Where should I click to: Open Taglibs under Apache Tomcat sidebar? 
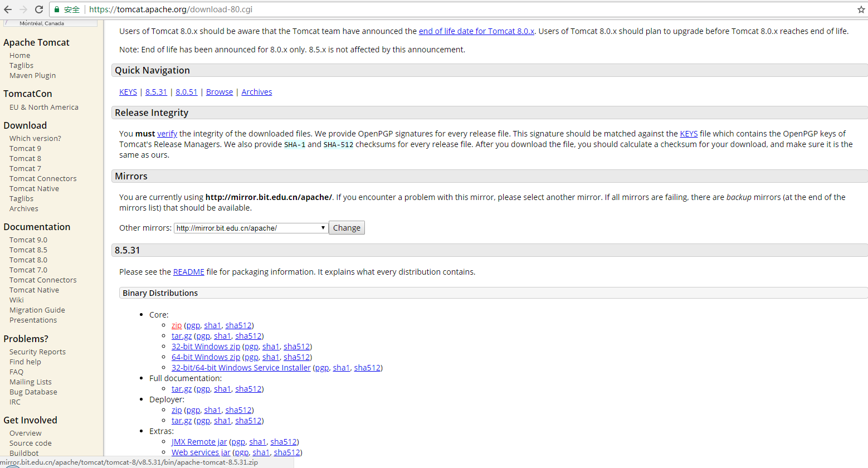(21, 65)
